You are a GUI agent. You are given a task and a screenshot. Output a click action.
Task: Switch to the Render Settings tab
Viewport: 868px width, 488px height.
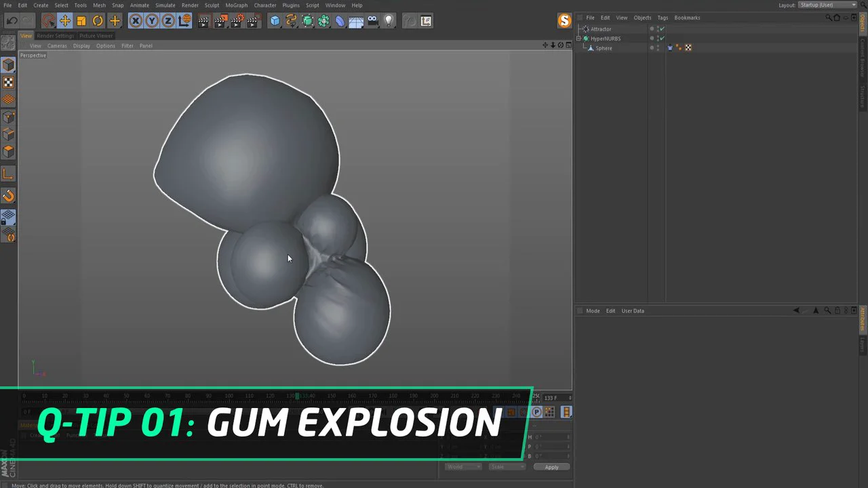tap(55, 36)
